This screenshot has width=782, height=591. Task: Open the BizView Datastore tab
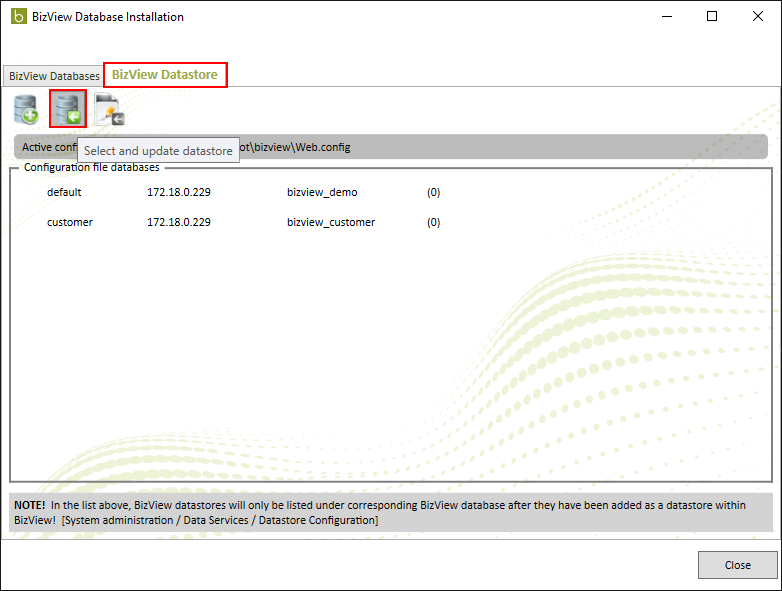(x=165, y=75)
